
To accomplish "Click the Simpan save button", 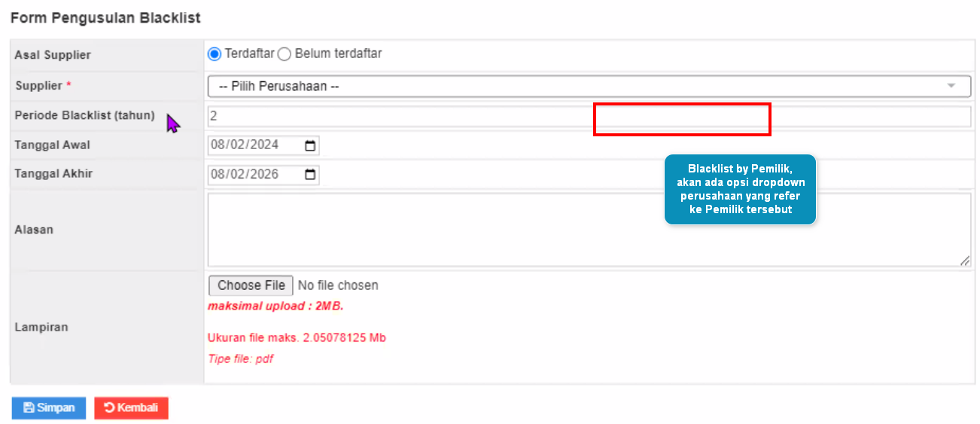I will point(49,408).
